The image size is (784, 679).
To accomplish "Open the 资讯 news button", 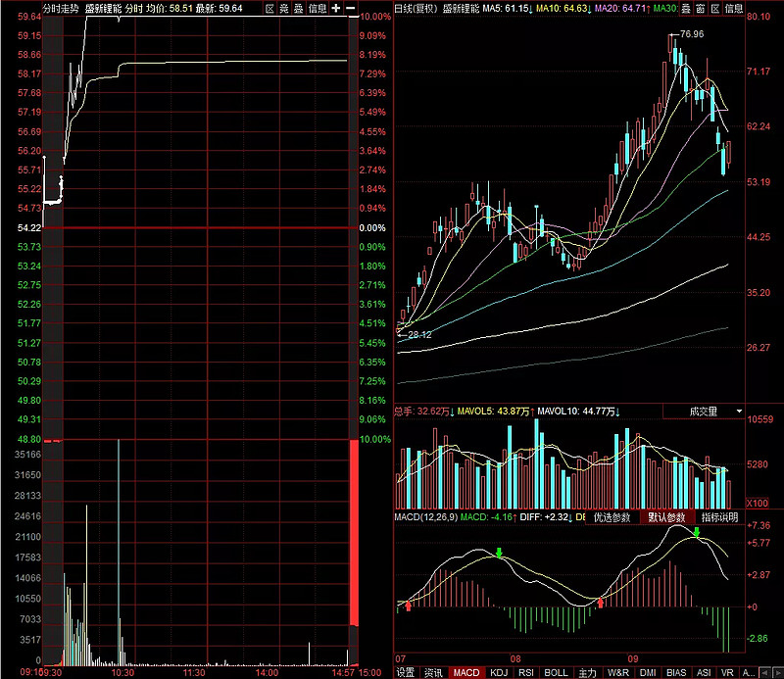I will click(x=433, y=672).
